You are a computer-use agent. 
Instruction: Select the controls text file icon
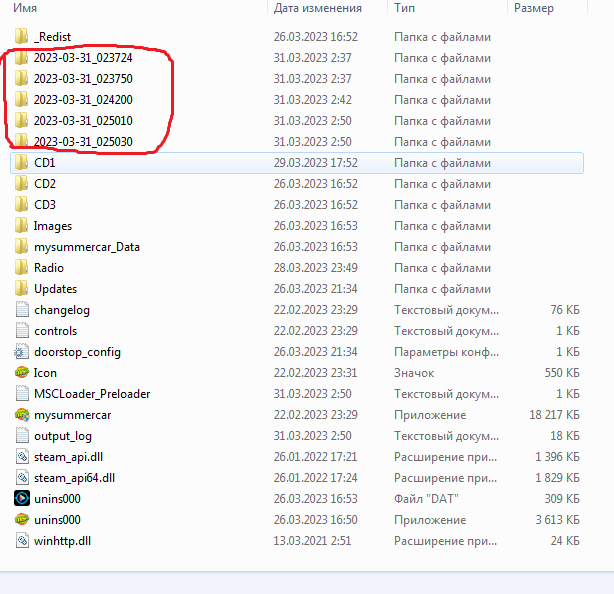22,330
